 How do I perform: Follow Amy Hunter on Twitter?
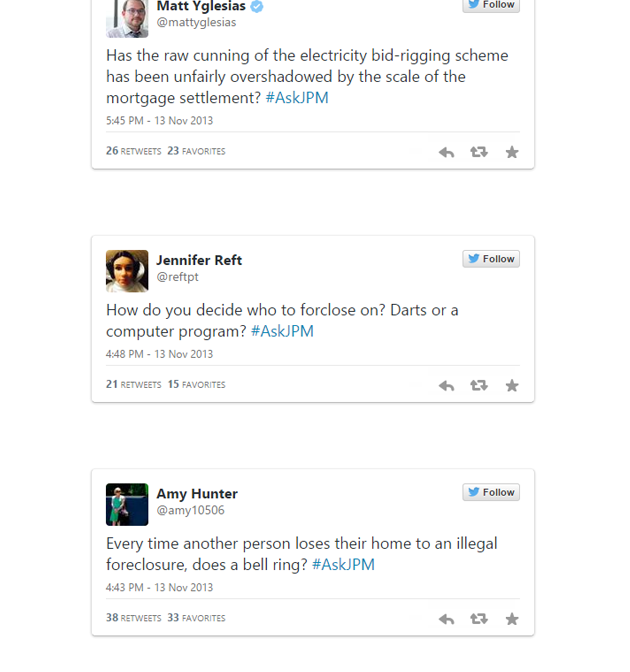491,492
